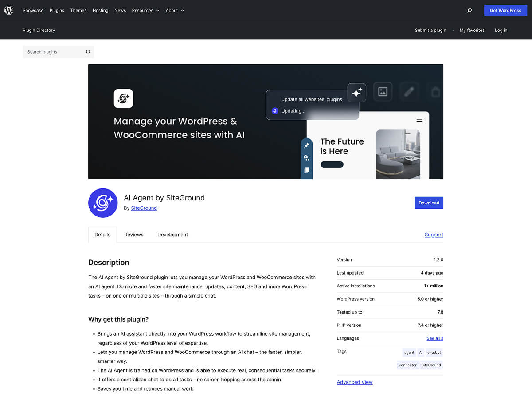Screen dimensions: 532x400
Task: Open the Themes menu item
Action: pos(78,10)
